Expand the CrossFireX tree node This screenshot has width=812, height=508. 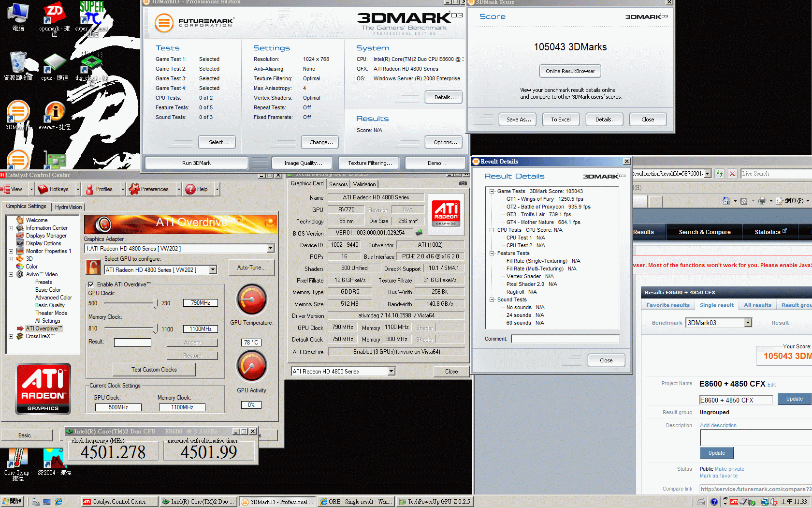tap(11, 336)
